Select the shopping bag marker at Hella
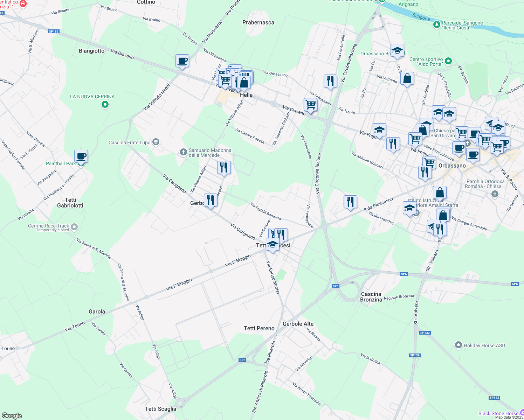 [244, 83]
